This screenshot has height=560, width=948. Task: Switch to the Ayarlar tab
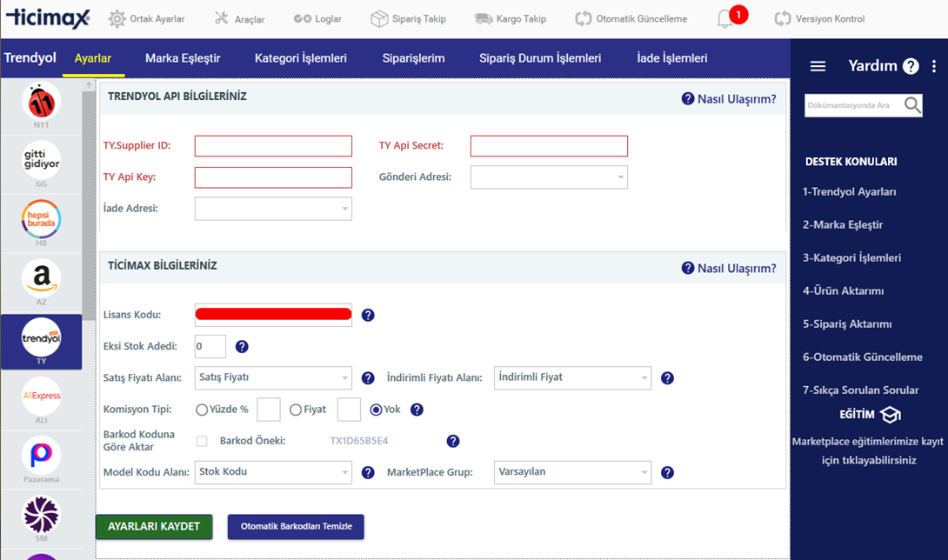click(x=93, y=58)
